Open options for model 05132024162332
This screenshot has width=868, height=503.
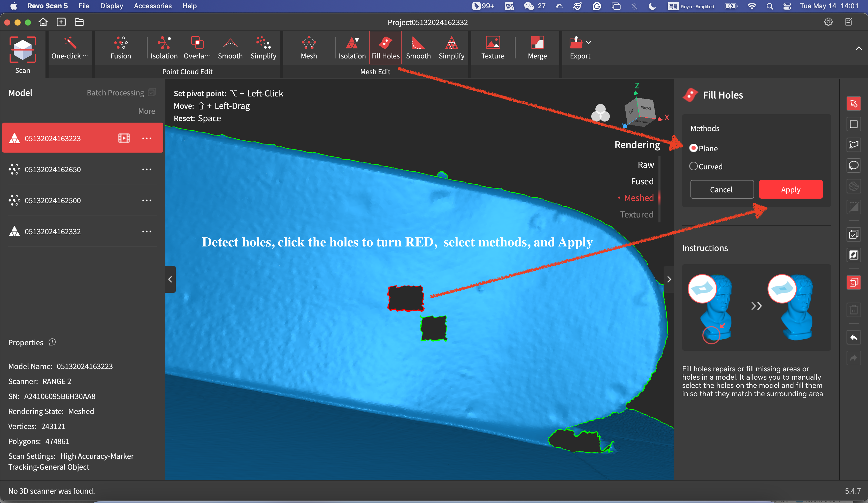tap(147, 231)
